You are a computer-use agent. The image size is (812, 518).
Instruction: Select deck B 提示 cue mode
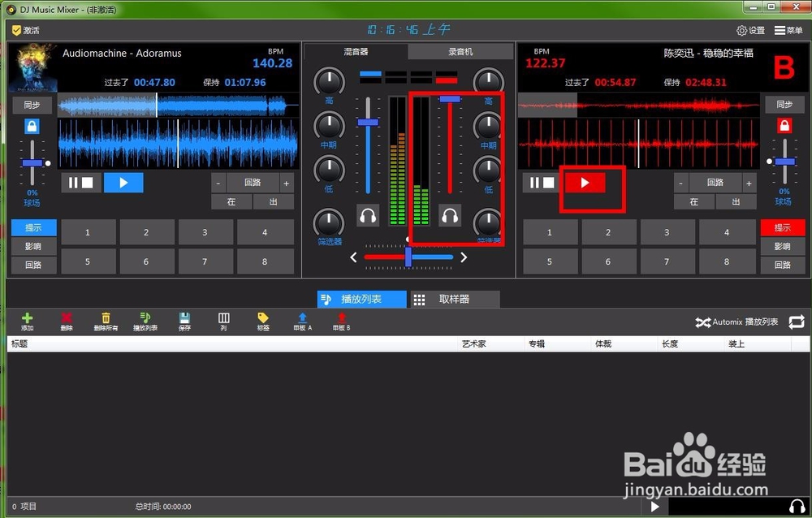(783, 227)
